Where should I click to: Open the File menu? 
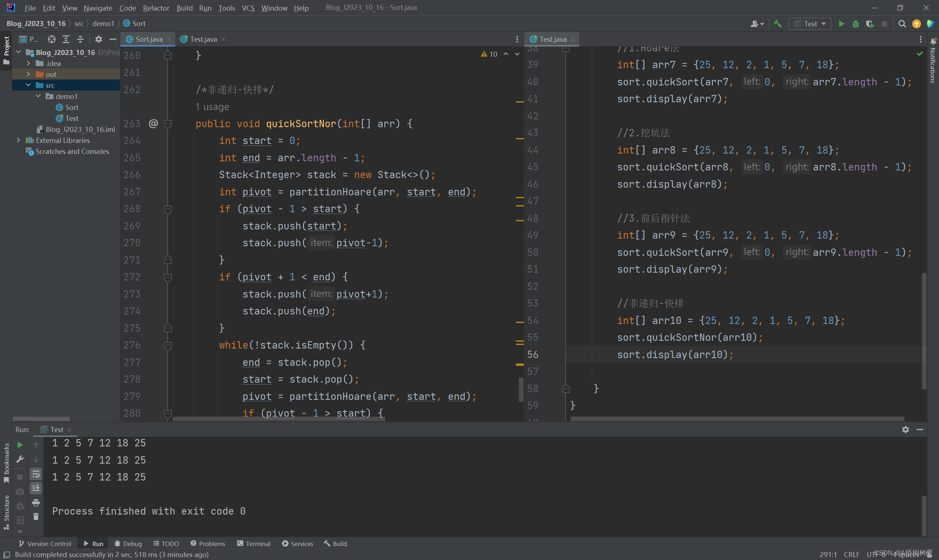pyautogui.click(x=30, y=8)
